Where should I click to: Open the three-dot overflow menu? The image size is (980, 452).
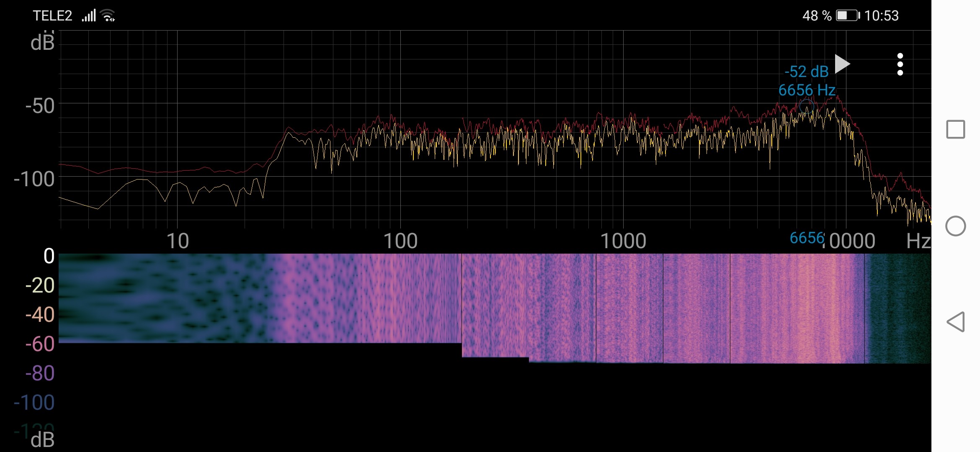[x=900, y=64]
